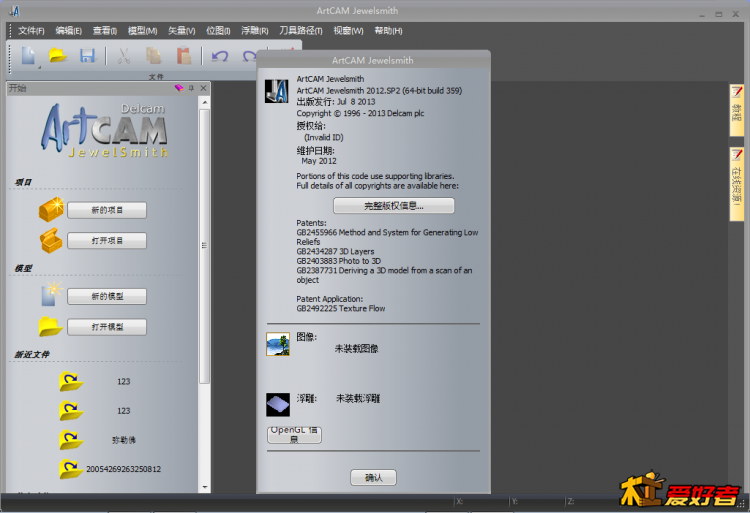Click the 浮雕 relief thumbnail icon
The height and width of the screenshot is (513, 750).
click(x=278, y=404)
